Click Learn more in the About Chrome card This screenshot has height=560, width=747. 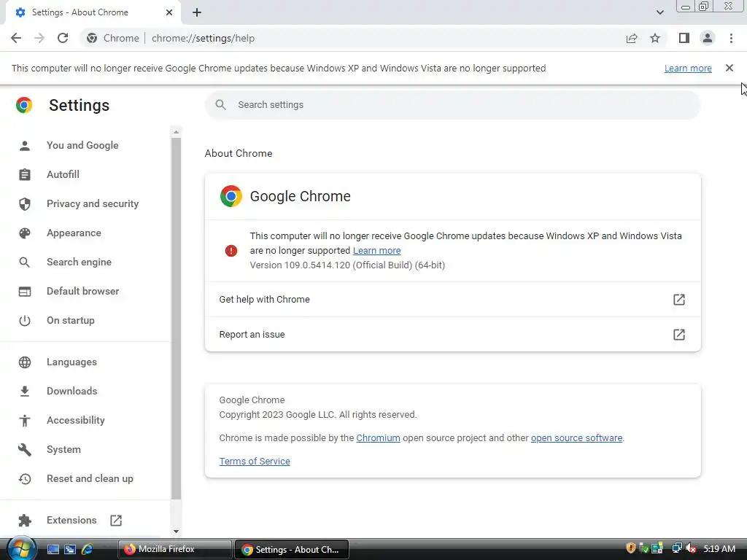pos(376,251)
